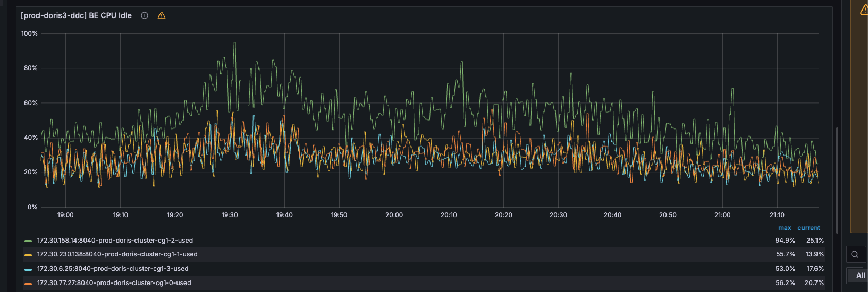Open the BE CPU Idle panel title menu
Image resolution: width=868 pixels, height=292 pixels.
tap(76, 15)
